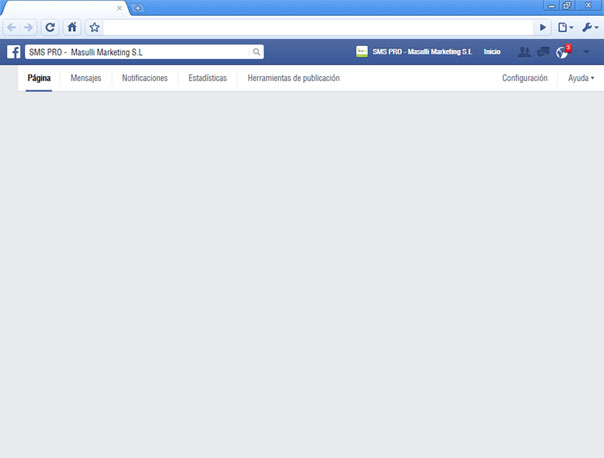Open the friend requests icon
This screenshot has width=604, height=458.
click(524, 52)
